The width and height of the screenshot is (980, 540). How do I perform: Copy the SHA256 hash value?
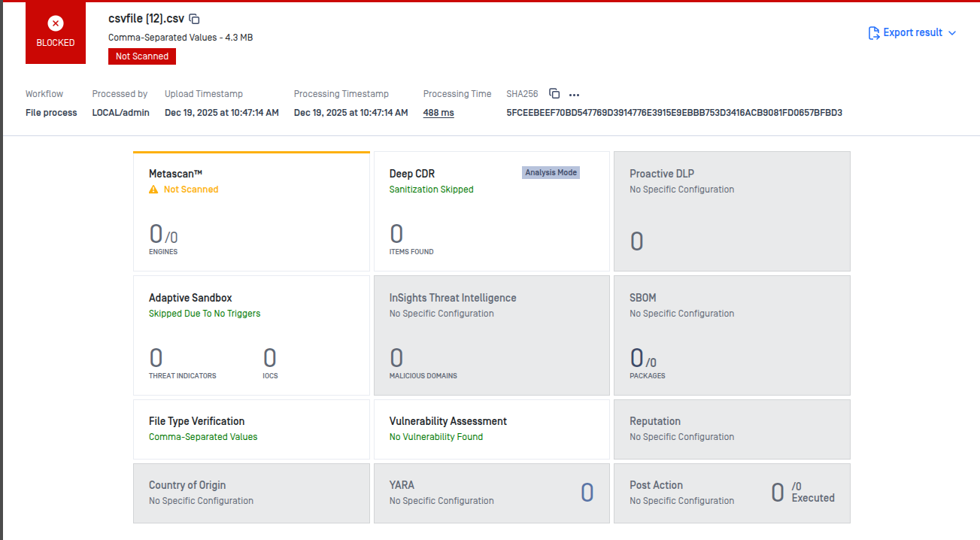coord(554,94)
